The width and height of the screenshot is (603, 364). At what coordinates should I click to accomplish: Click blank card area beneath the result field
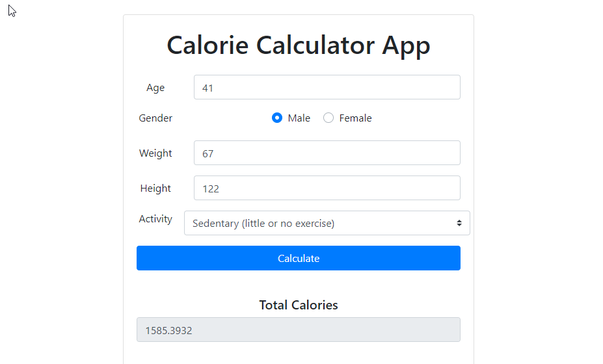coord(299,354)
